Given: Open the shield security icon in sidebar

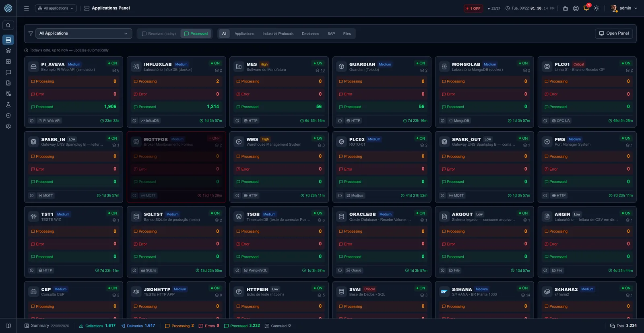Looking at the screenshot, I should [x=8, y=116].
